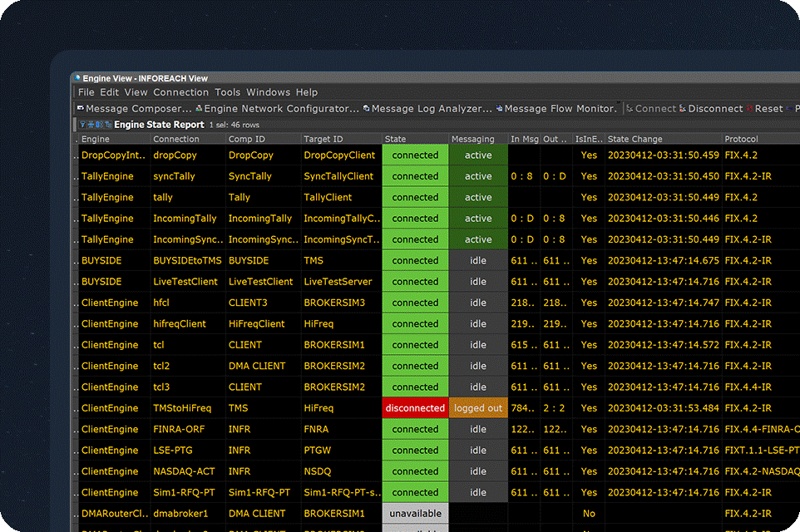Select the syncTally connection cell
Viewport: 800px width, 532px height.
coord(188,176)
